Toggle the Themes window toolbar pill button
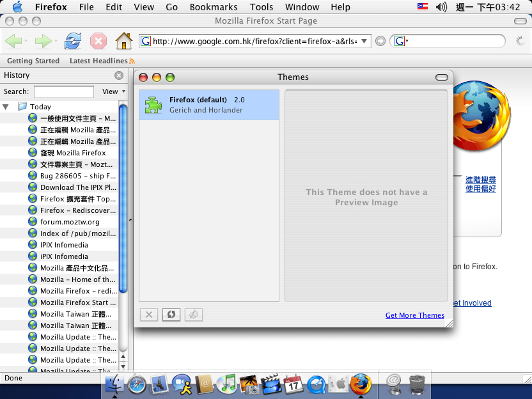532x399 pixels. click(441, 77)
